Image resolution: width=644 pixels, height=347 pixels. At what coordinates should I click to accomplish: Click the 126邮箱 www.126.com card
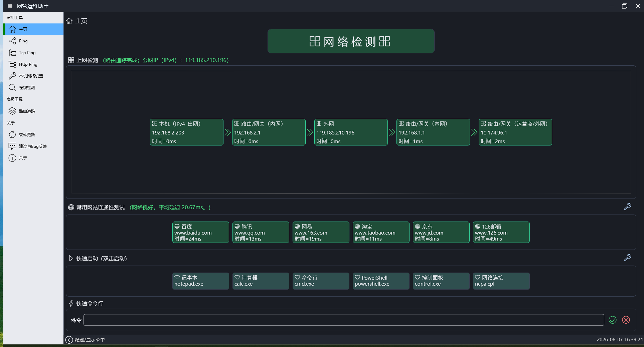pyautogui.click(x=501, y=232)
